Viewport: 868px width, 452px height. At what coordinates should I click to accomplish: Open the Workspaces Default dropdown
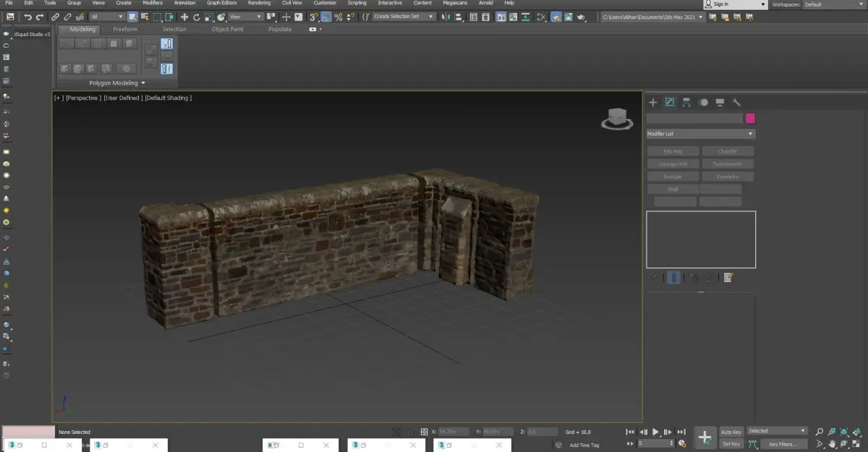[833, 4]
